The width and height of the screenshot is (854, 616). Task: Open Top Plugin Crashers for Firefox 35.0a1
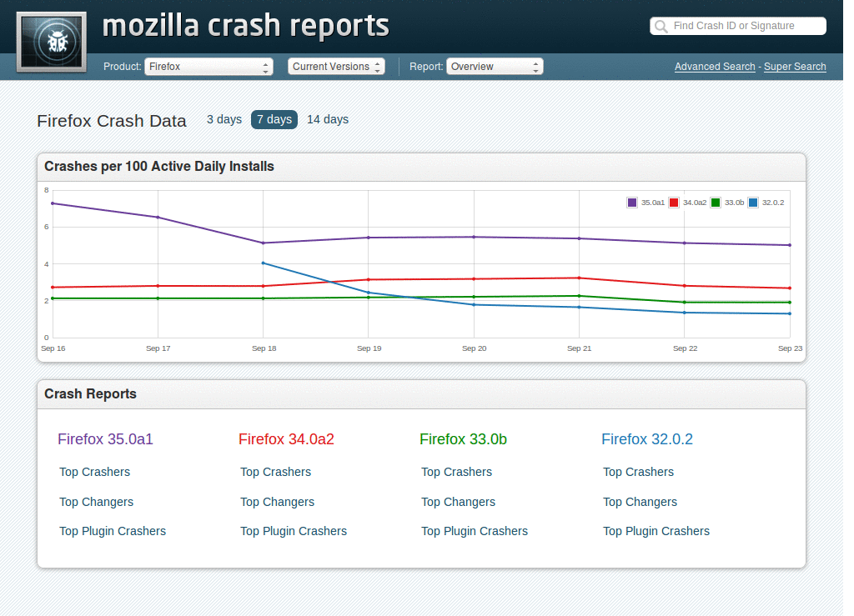[x=113, y=531]
